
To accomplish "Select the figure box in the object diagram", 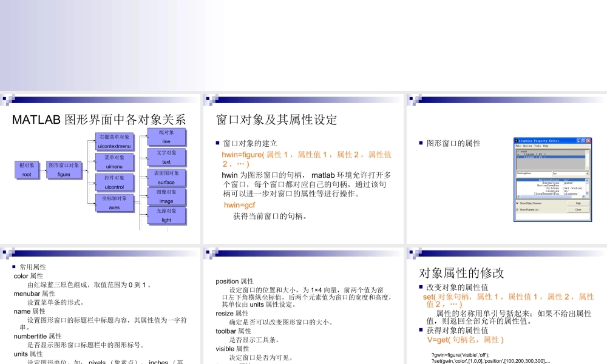I will click(64, 170).
